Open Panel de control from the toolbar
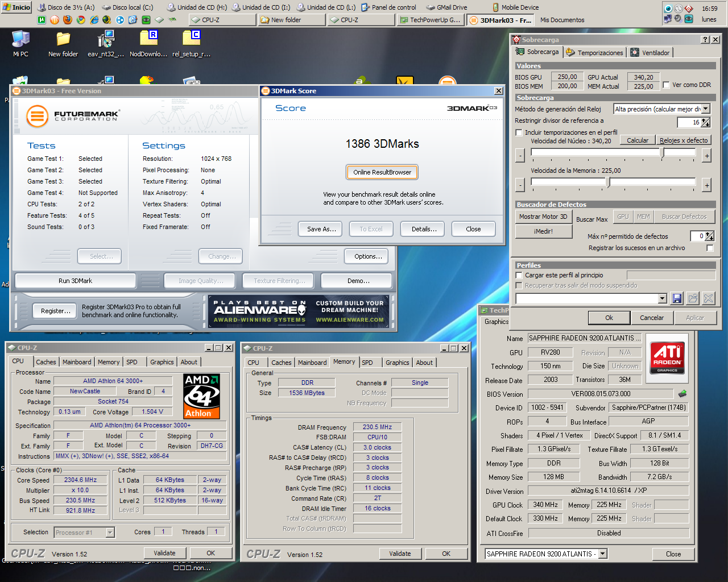 tap(389, 7)
